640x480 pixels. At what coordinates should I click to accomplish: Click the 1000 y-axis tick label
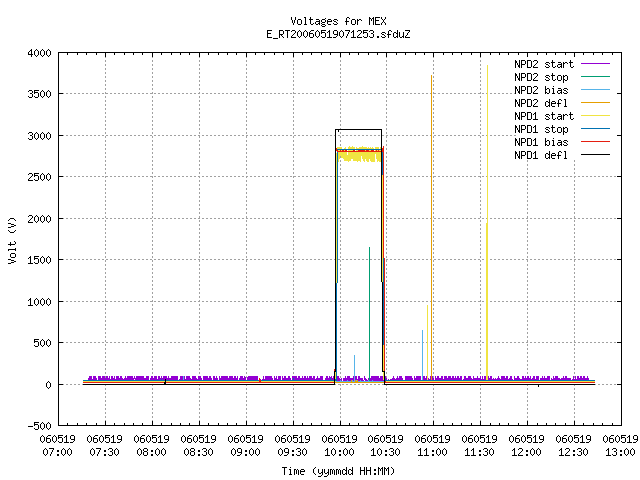(x=40, y=302)
